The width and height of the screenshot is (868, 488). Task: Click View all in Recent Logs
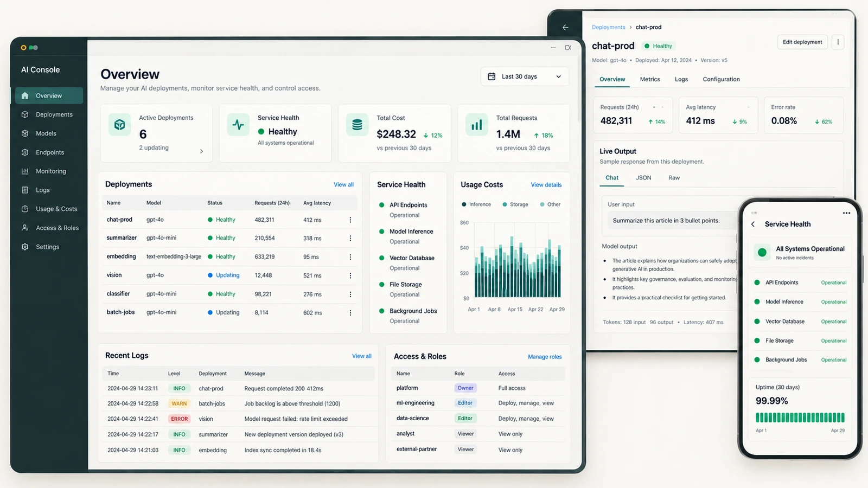(362, 356)
